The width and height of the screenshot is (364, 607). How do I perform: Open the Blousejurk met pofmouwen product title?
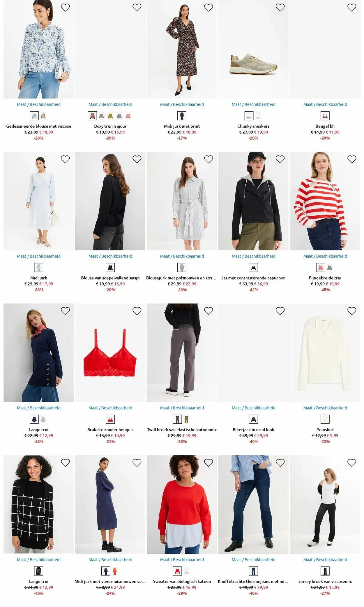(x=181, y=278)
